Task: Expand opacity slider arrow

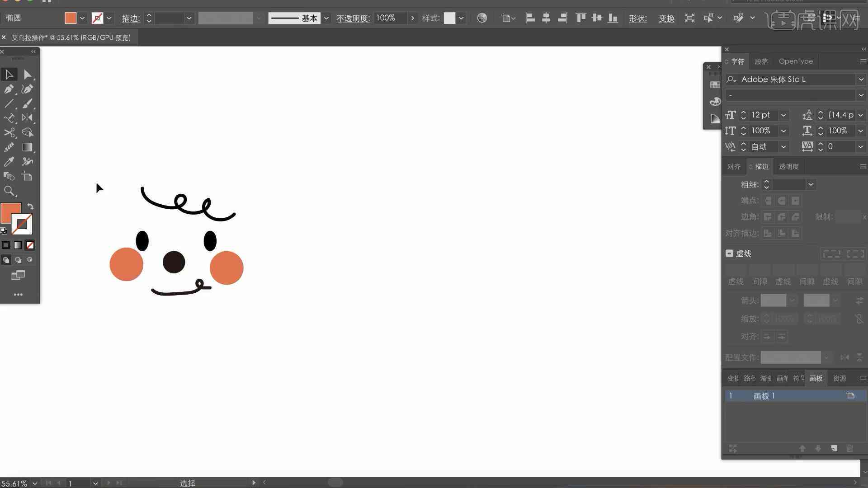Action: 412,18
